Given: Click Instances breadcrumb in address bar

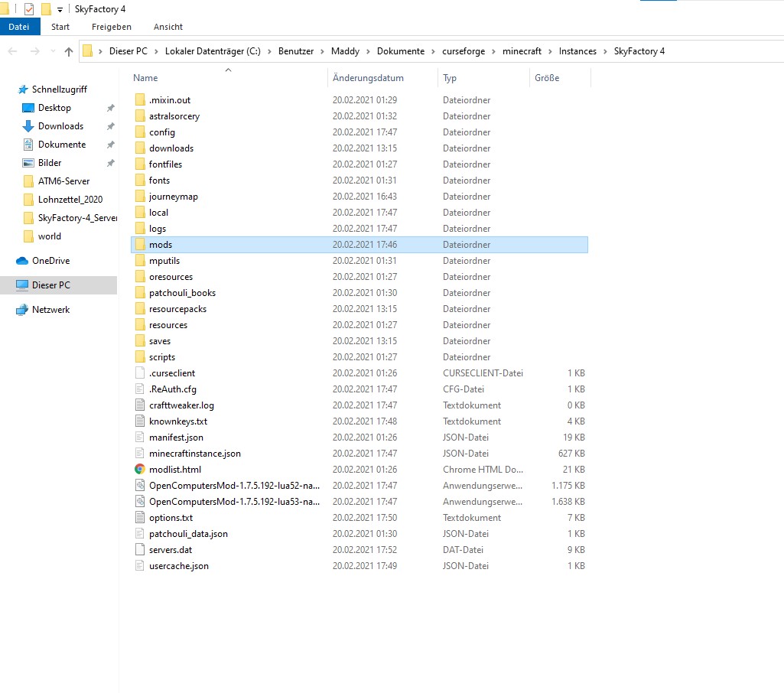Looking at the screenshot, I should (x=577, y=51).
